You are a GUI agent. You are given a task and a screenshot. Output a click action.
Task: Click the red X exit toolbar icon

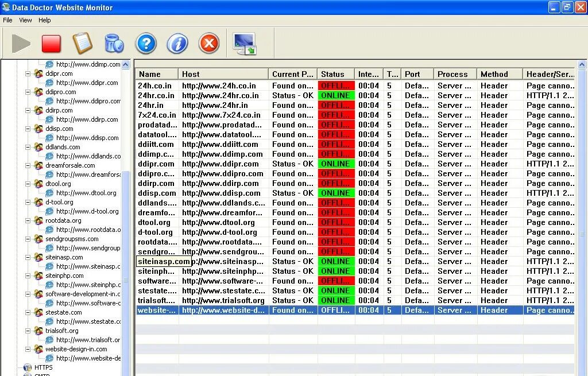[x=209, y=44]
